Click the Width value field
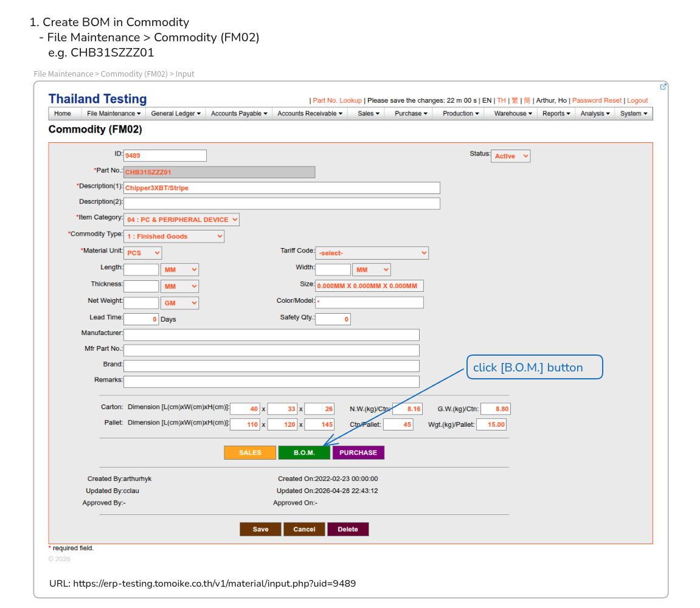The height and width of the screenshot is (608, 700). 333,269
